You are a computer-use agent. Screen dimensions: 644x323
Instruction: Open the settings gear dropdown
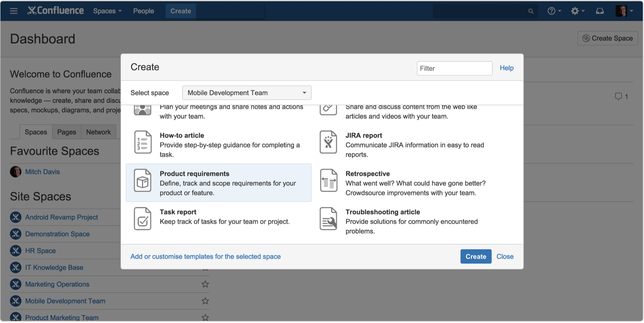point(577,11)
